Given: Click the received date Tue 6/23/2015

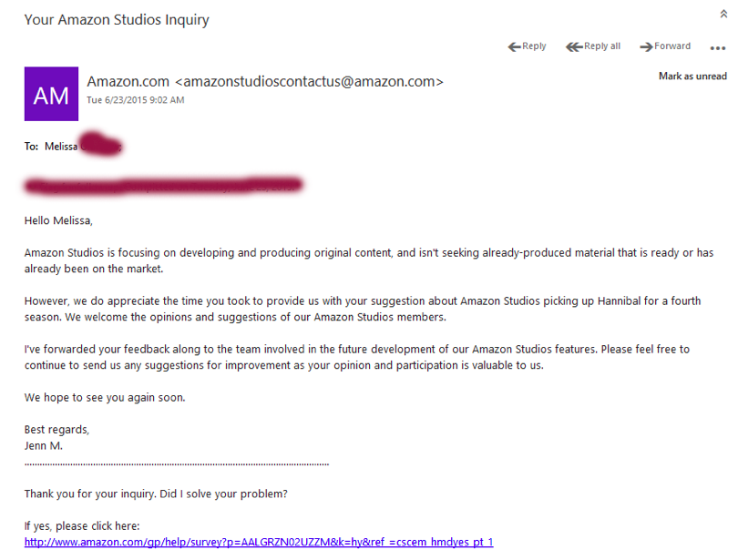Looking at the screenshot, I should point(135,100).
